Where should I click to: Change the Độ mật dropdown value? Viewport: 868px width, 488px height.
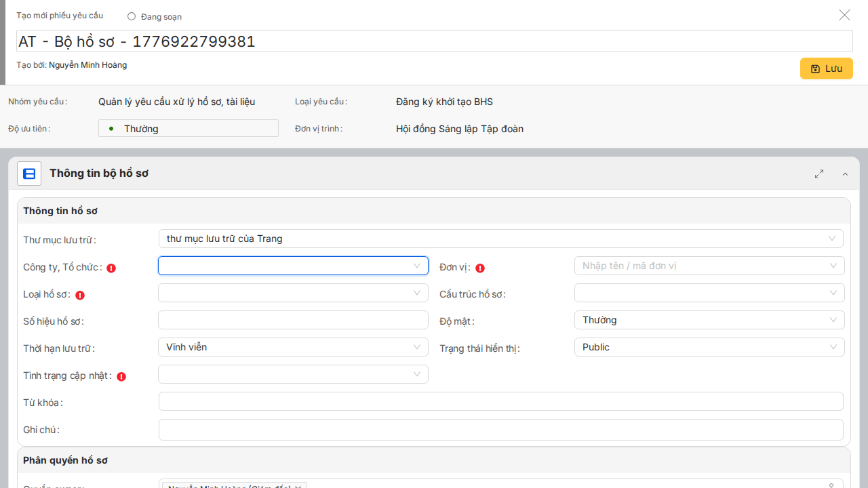tap(709, 320)
